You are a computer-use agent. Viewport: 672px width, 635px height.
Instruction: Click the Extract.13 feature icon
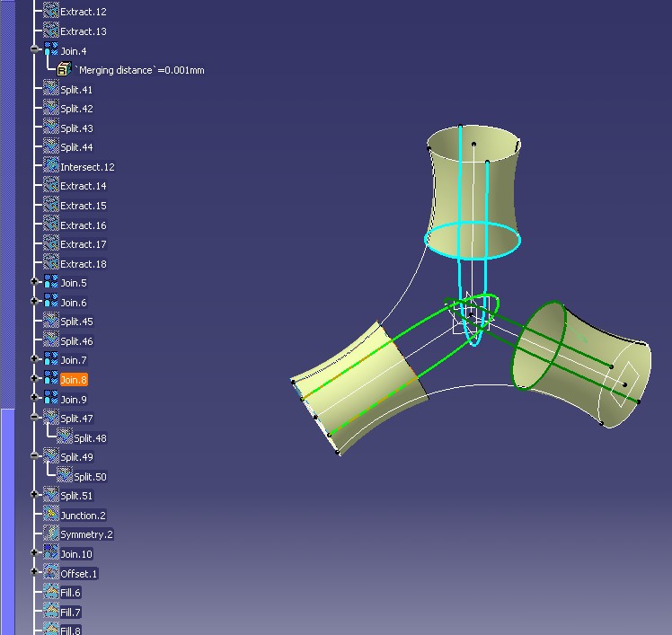point(51,31)
